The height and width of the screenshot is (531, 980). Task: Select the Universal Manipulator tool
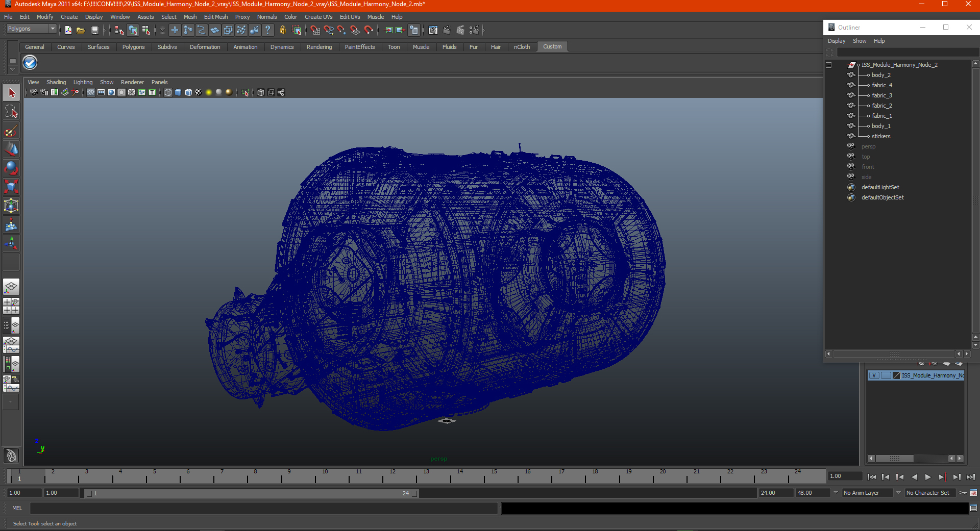(11, 206)
